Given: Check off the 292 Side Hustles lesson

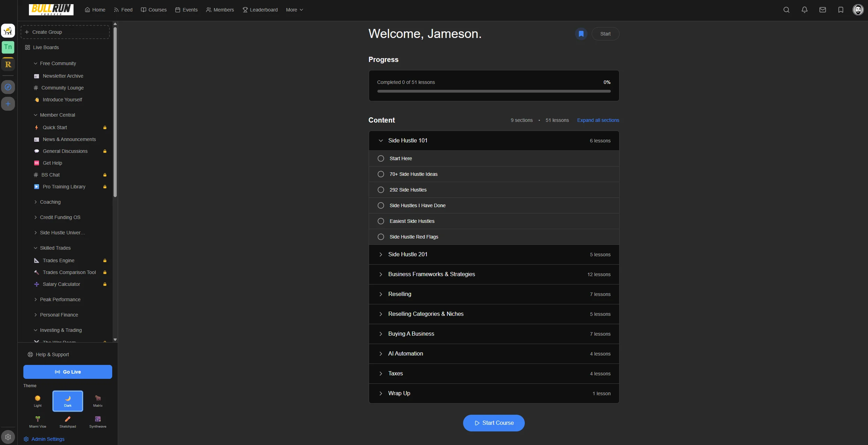Looking at the screenshot, I should pos(381,189).
